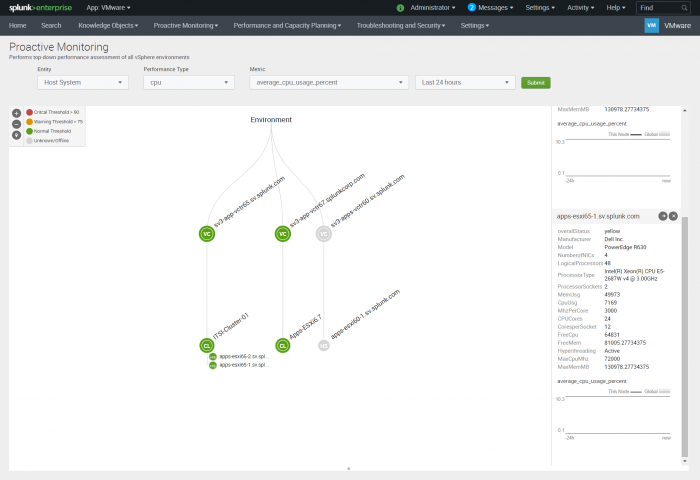The image size is (700, 480).
Task: Expand the top bar Settings menu
Action: click(540, 8)
